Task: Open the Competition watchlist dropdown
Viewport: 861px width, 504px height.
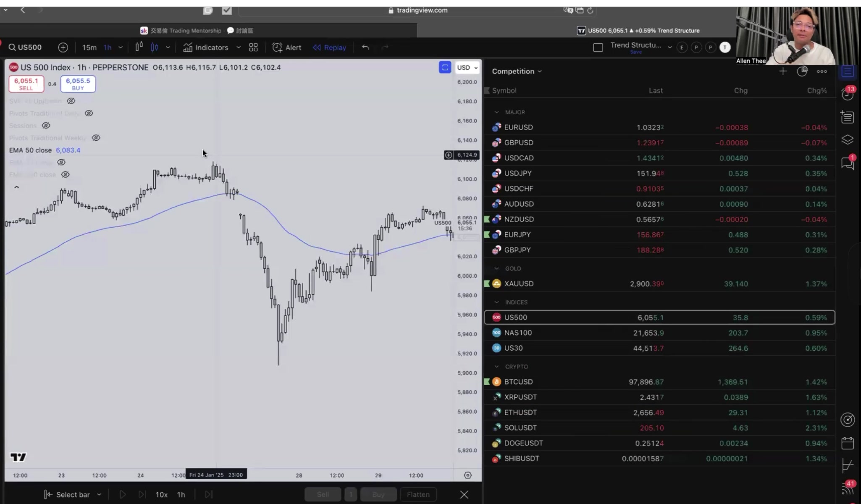Action: [x=517, y=71]
